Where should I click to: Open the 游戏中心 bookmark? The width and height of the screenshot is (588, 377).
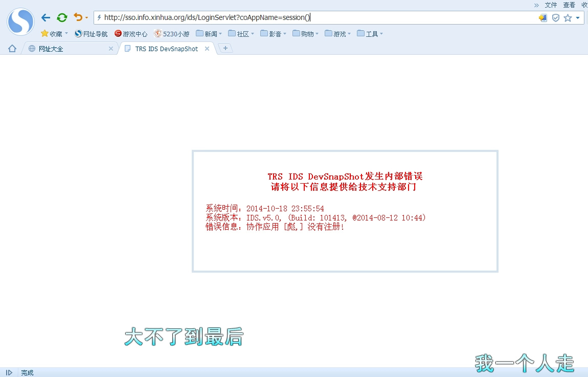tap(131, 34)
